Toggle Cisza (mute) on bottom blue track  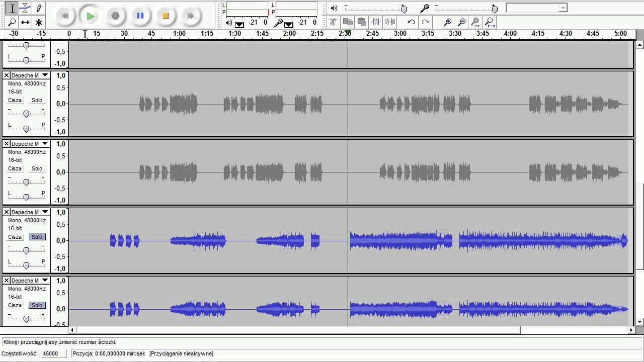click(x=15, y=305)
